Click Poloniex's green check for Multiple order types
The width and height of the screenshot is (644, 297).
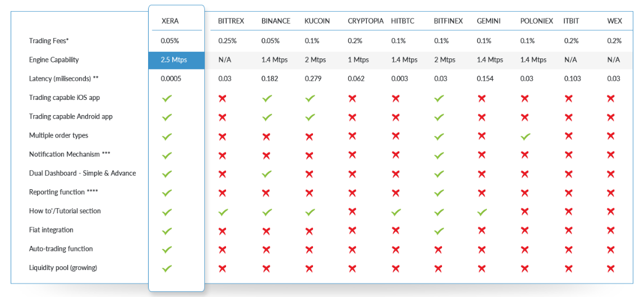point(526,136)
